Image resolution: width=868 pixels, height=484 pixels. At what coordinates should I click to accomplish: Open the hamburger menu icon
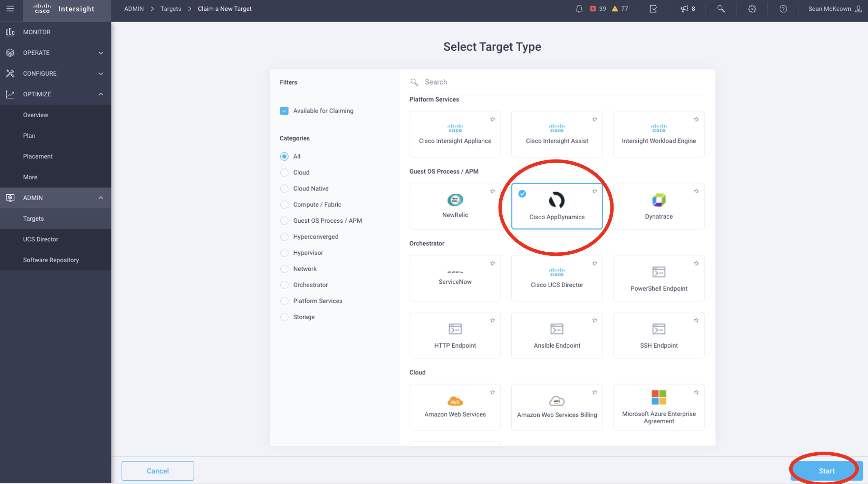pos(10,9)
